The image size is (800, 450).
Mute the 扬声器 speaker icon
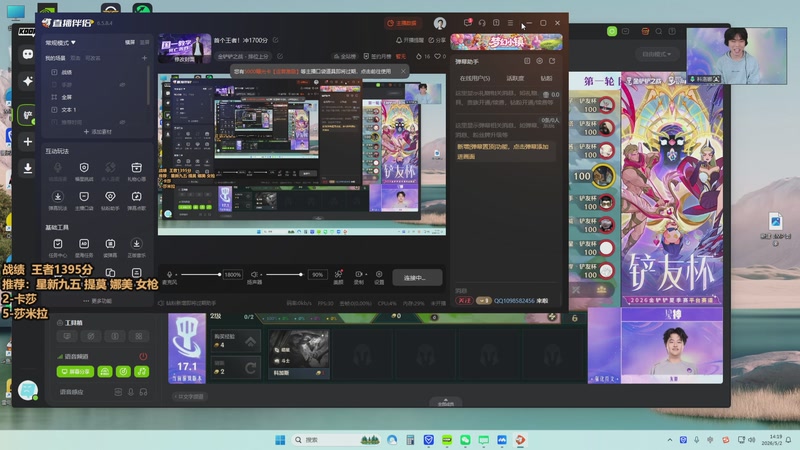click(x=254, y=274)
